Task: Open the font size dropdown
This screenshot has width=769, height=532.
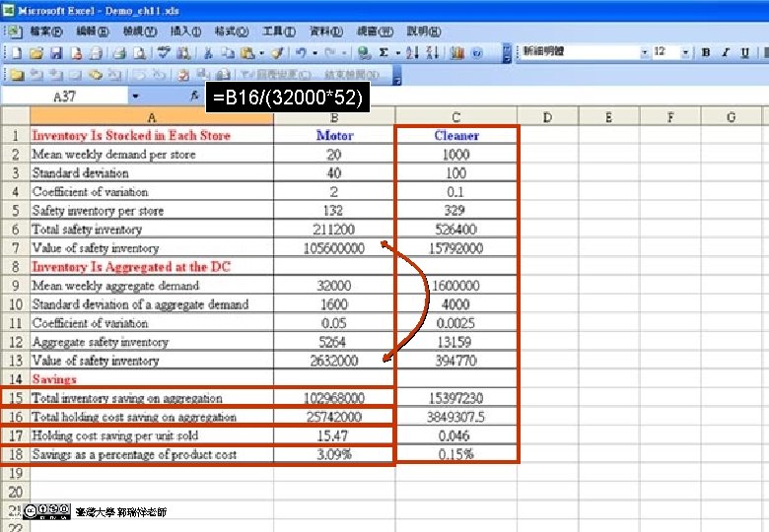Action: tap(685, 52)
